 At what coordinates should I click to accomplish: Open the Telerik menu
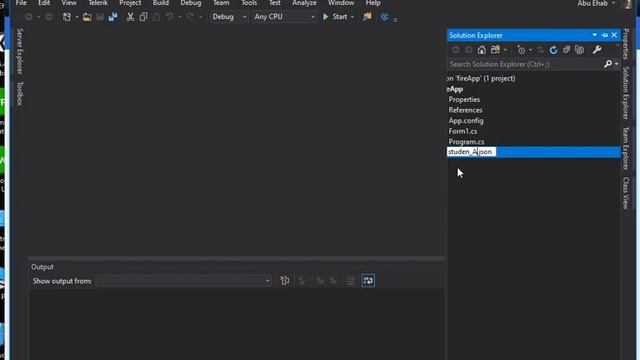pos(98,3)
